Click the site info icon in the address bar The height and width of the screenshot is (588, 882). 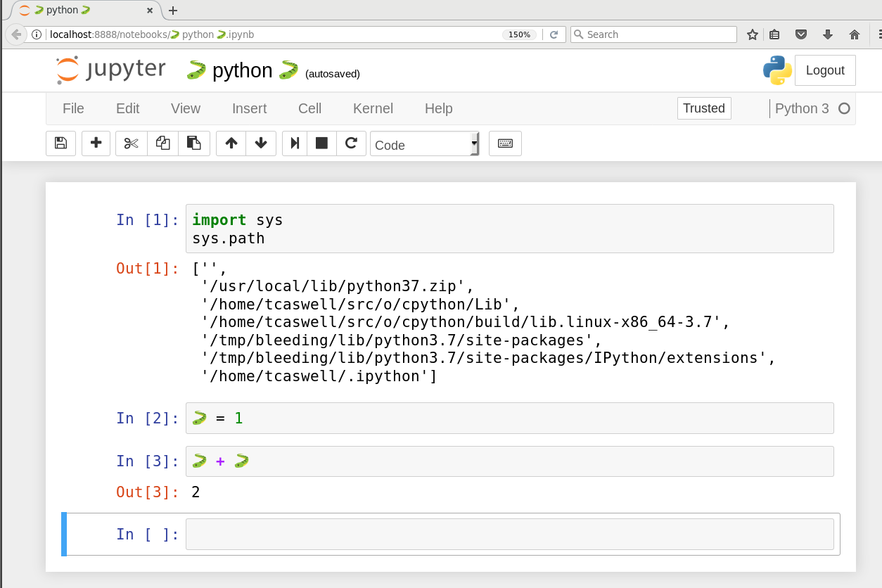click(37, 34)
